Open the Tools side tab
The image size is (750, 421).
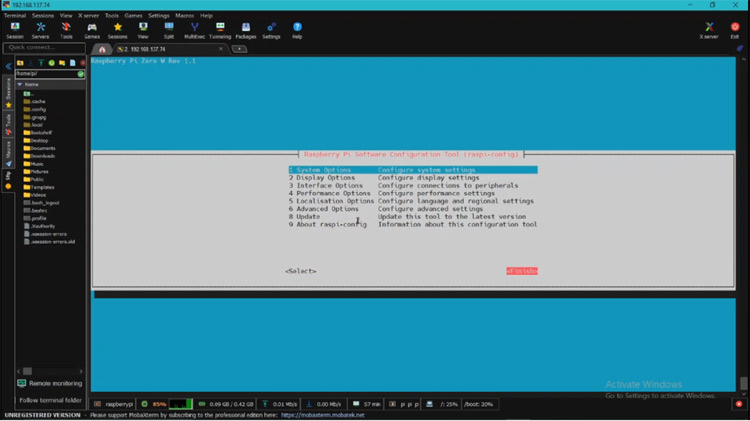point(8,123)
